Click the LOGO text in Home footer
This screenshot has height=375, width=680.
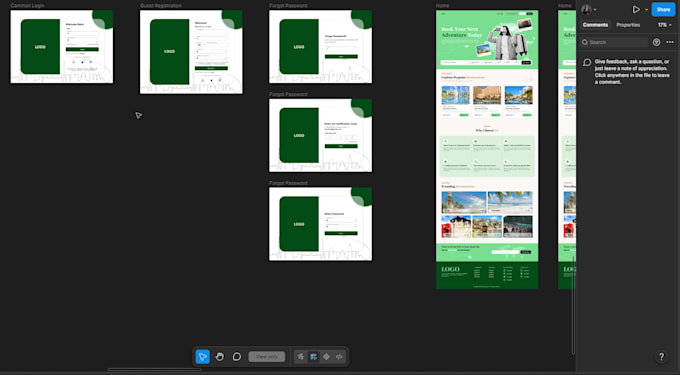click(x=450, y=269)
